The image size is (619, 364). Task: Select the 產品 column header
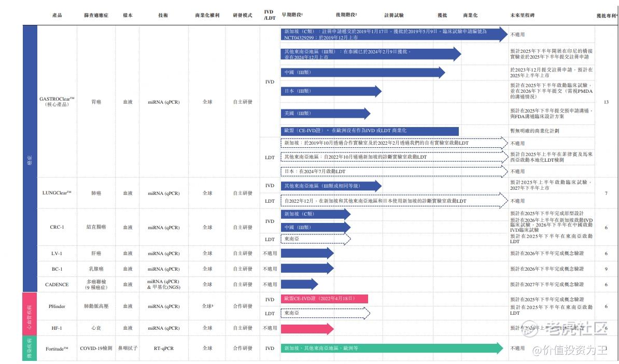pyautogui.click(x=57, y=15)
